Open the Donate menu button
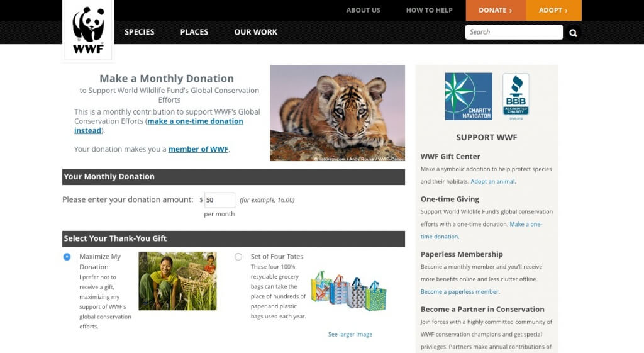Image resolution: width=644 pixels, height=353 pixels. coord(496,10)
